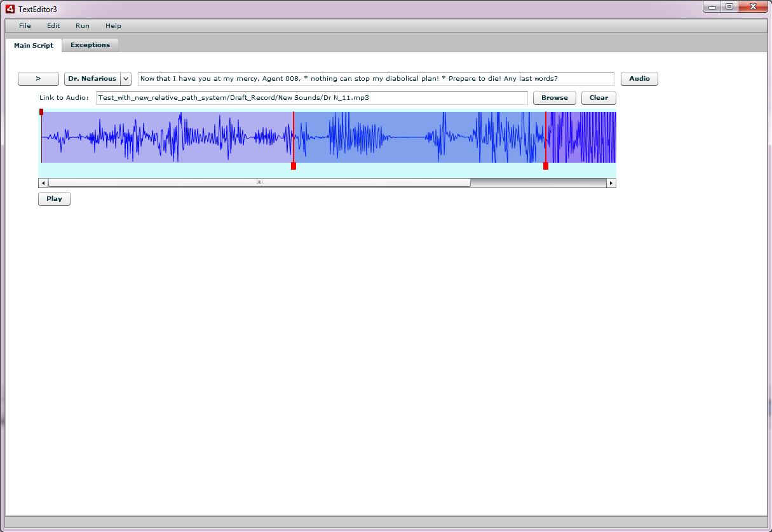Click the Audio button
772x532 pixels.
pyautogui.click(x=639, y=79)
